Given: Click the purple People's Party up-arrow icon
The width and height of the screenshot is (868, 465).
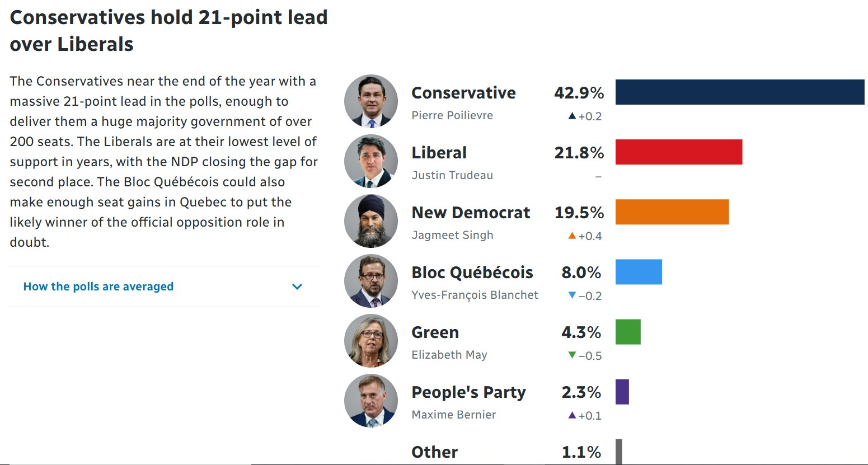Looking at the screenshot, I should [572, 415].
